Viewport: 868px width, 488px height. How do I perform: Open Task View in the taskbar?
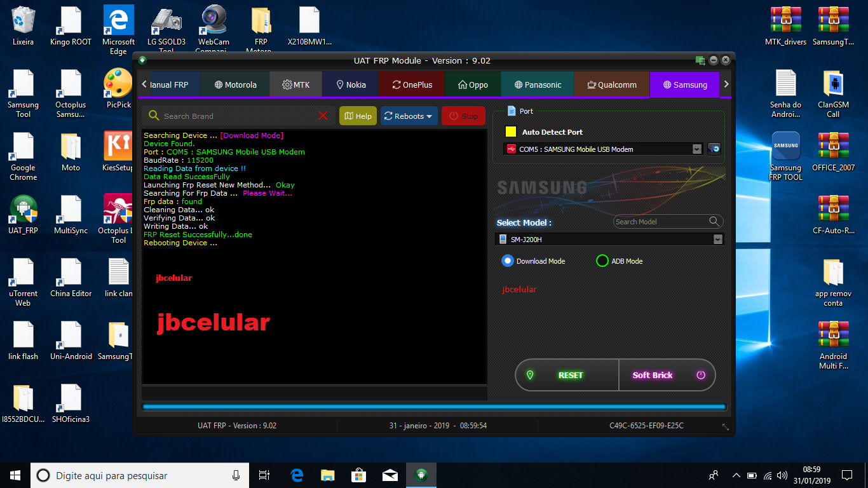264,475
